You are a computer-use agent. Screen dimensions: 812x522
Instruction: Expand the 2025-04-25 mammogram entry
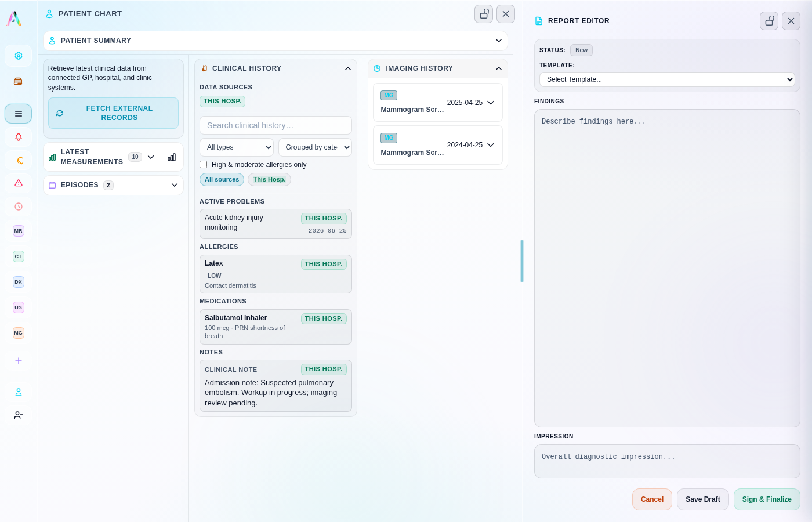coord(491,103)
